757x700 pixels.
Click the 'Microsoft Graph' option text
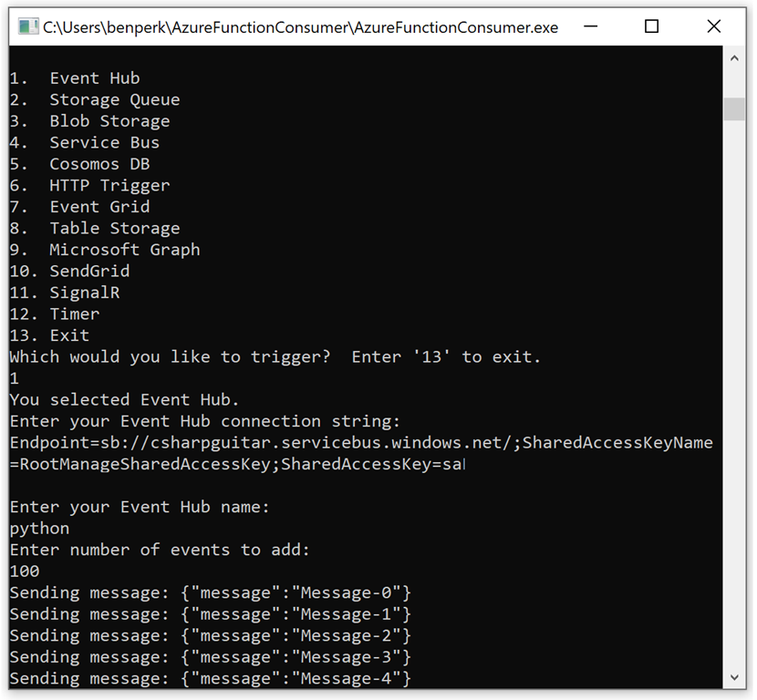pyautogui.click(x=124, y=250)
